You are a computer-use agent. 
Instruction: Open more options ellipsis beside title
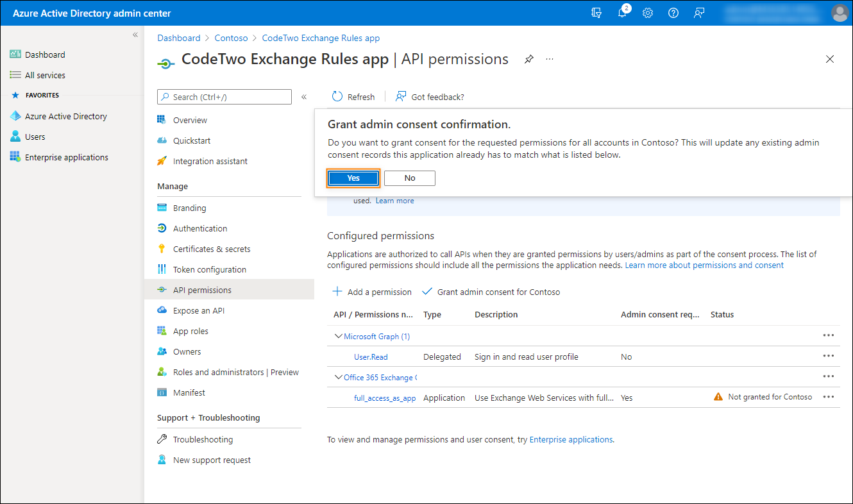550,59
